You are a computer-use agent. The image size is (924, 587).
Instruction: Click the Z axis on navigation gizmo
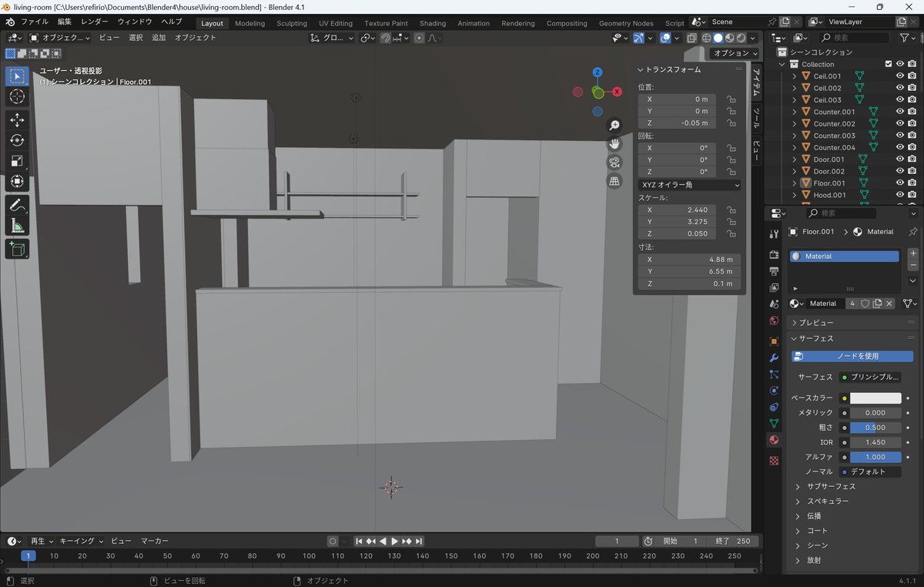(598, 72)
